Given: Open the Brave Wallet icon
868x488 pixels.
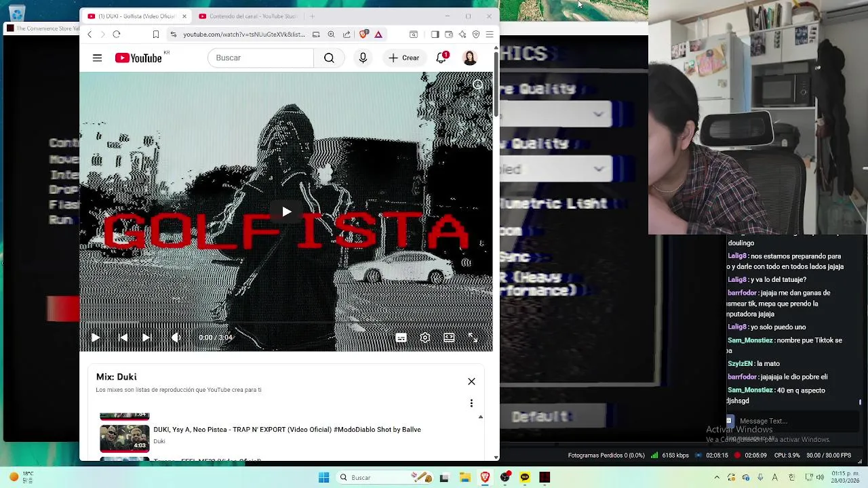Looking at the screenshot, I should [449, 35].
